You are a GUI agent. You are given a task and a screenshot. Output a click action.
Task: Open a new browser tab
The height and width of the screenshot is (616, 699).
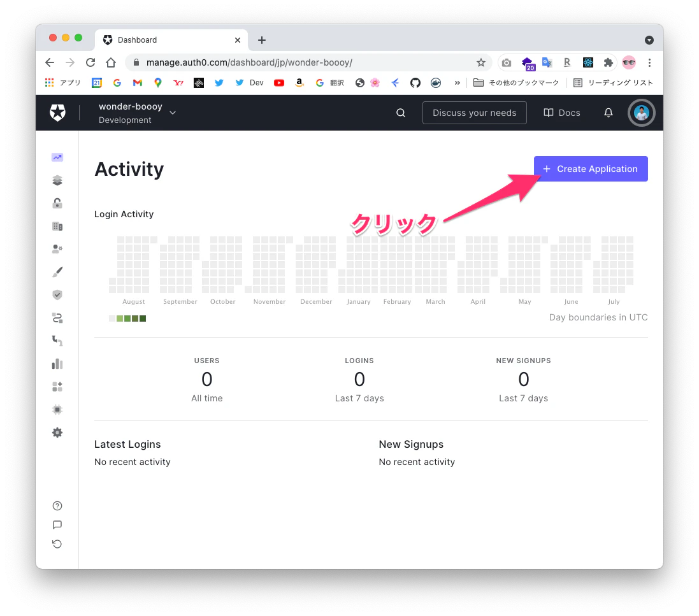click(262, 40)
